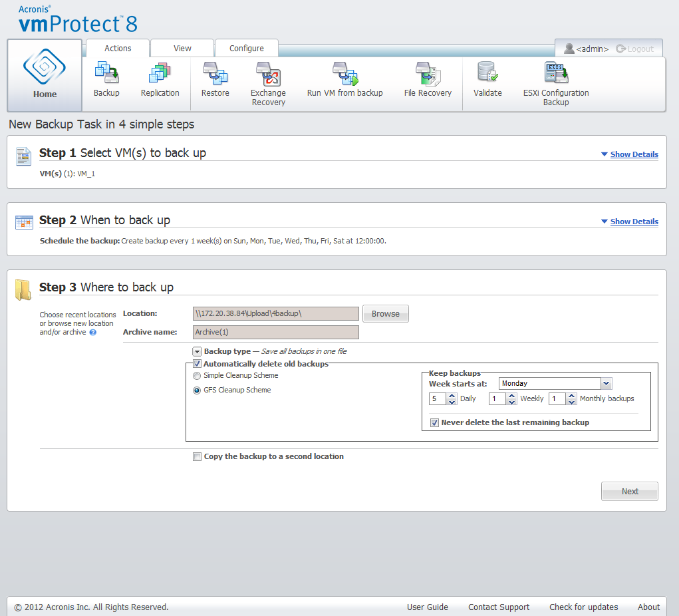This screenshot has width=679, height=616.
Task: Expand the Backup type section
Action: point(197,351)
